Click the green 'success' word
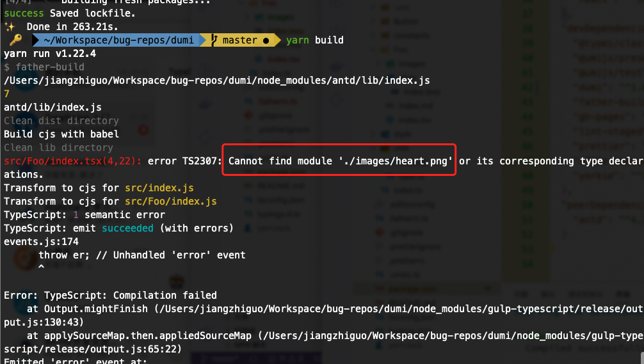 point(24,13)
